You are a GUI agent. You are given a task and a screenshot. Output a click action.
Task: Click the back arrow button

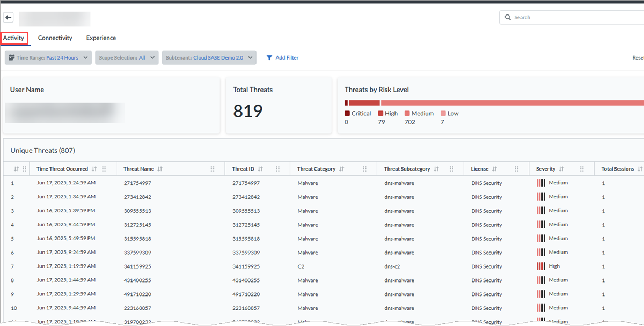pyautogui.click(x=9, y=18)
